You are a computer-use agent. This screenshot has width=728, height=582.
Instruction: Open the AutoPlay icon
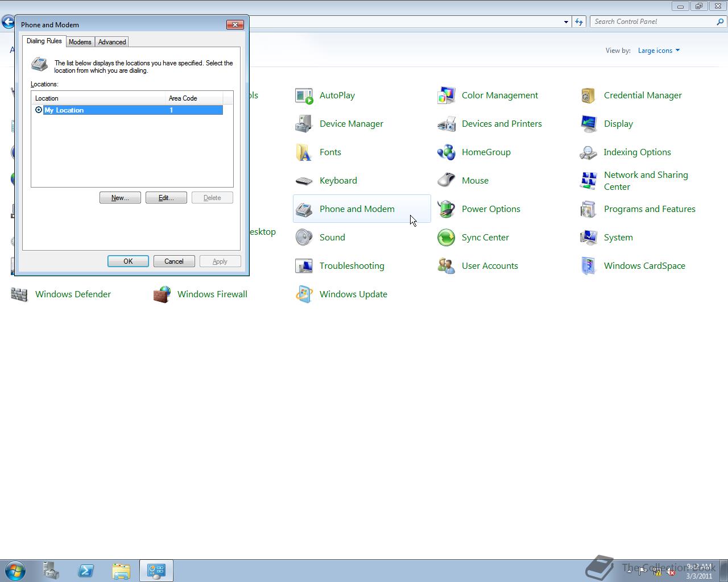[304, 95]
